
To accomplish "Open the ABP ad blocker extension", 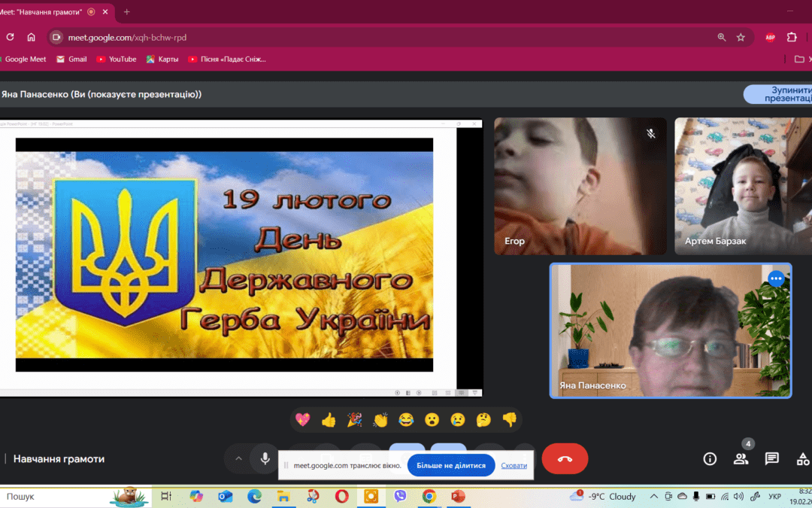I will coord(770,38).
